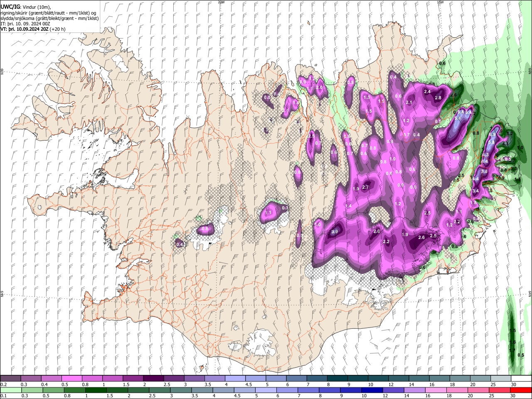
Task: Click the 2.7 snowfall value in the highlands
Action: click(x=366, y=187)
